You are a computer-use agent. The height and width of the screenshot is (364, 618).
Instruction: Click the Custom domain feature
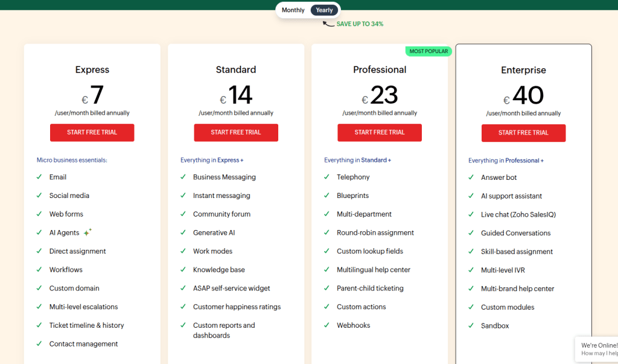[x=74, y=289]
